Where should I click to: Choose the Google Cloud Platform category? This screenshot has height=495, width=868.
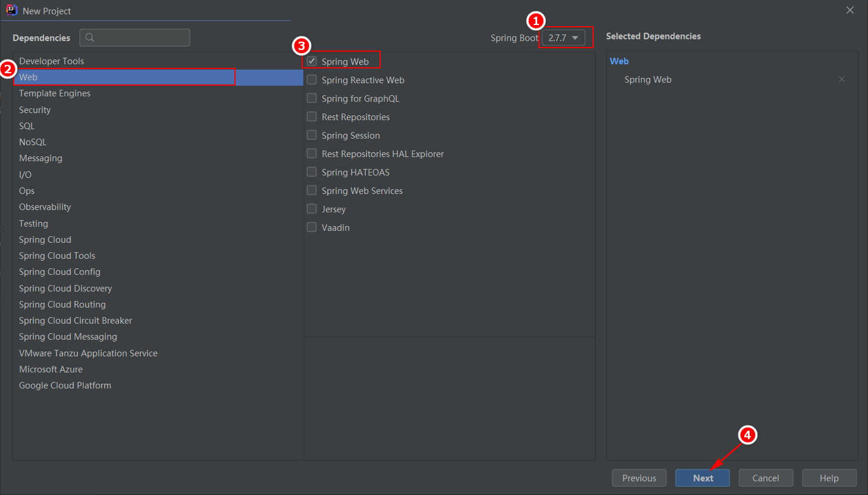pos(158,386)
